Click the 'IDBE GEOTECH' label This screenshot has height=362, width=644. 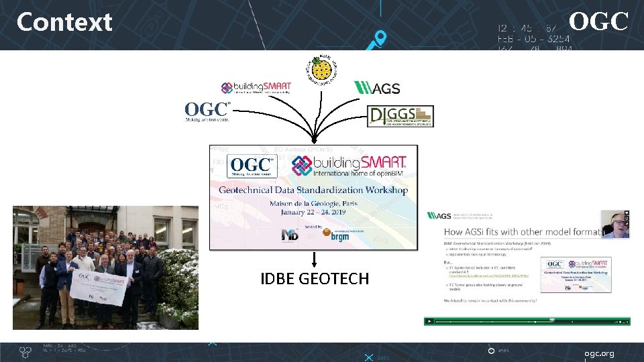[315, 279]
